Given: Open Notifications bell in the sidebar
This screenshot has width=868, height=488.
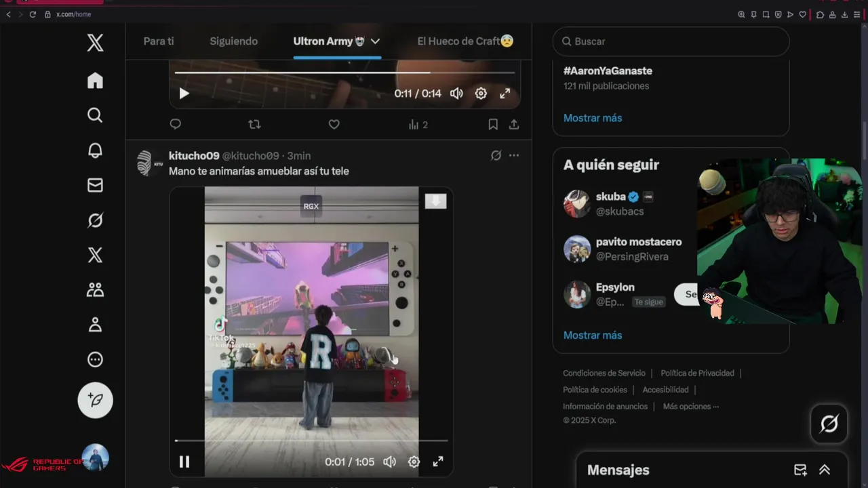Looking at the screenshot, I should click(95, 150).
